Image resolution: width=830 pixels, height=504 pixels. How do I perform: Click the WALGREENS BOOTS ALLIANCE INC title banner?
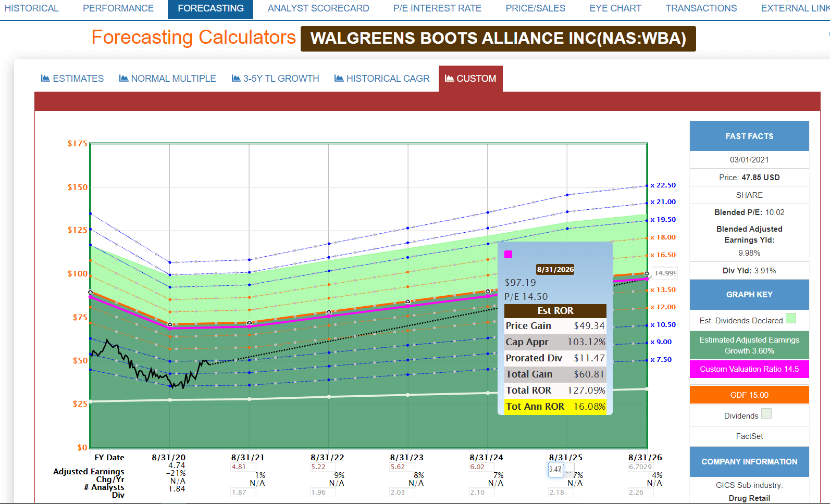498,39
